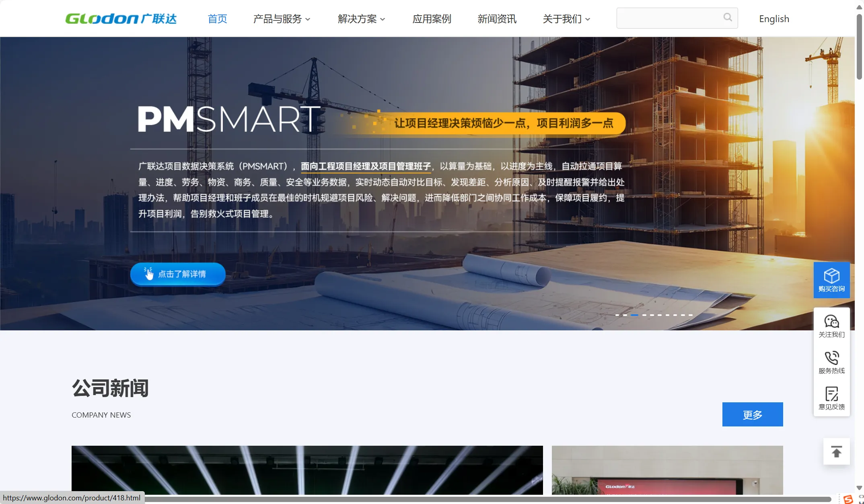Screen dimensions: 864x504
Task: Click the header search input field
Action: [677, 18]
